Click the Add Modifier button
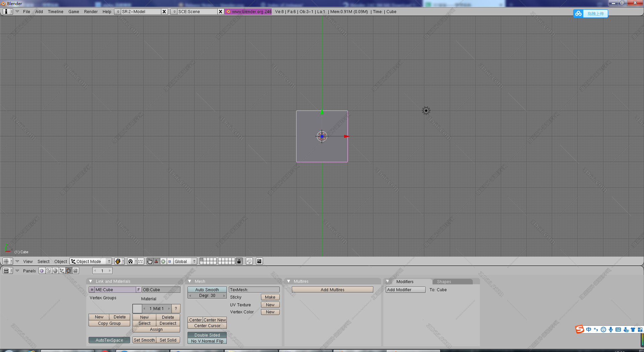Viewport: 644px width, 352px height. [405, 290]
